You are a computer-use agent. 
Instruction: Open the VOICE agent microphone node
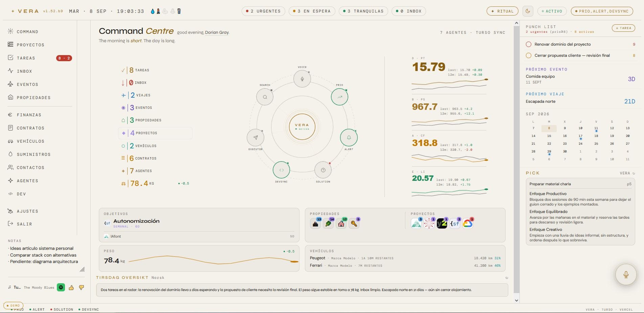[x=302, y=79]
